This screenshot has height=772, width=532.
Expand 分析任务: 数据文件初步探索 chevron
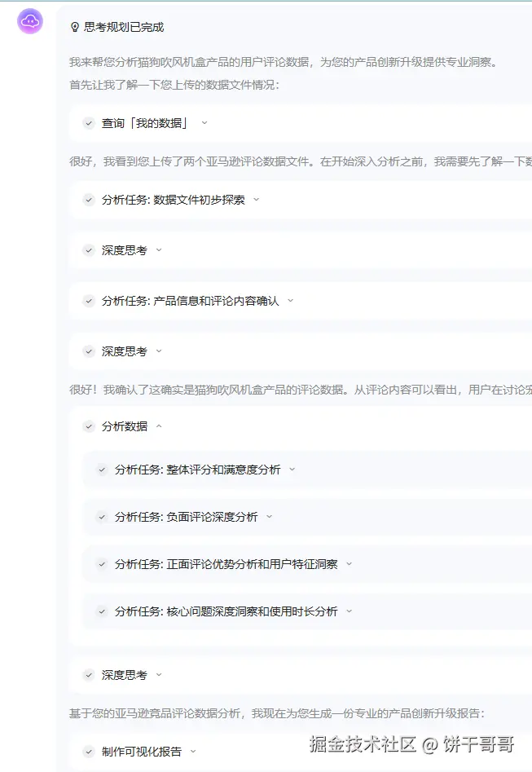[x=256, y=200]
